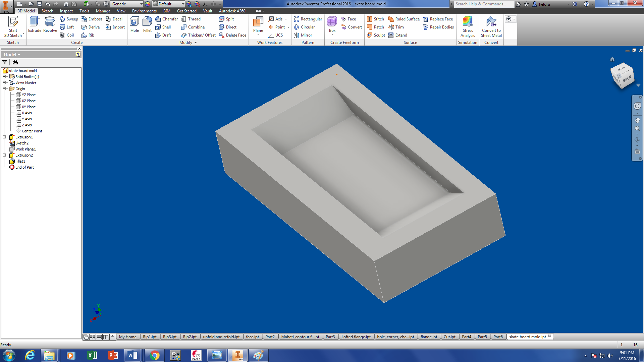Collapse the Origin folder
The image size is (644, 362).
tap(4, 89)
